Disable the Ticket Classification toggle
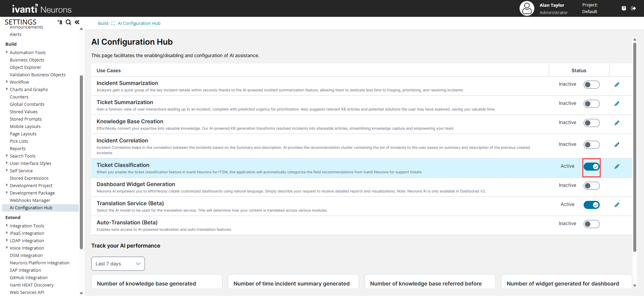The width and height of the screenshot is (644, 306). click(591, 167)
